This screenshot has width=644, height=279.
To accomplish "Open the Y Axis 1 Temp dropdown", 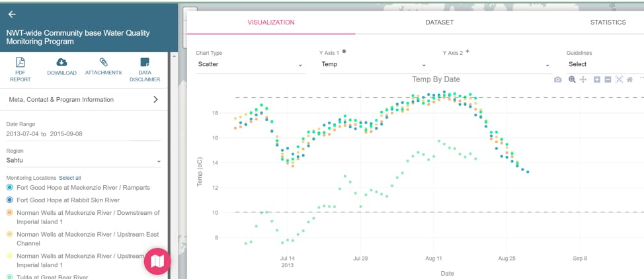I will coord(374,65).
